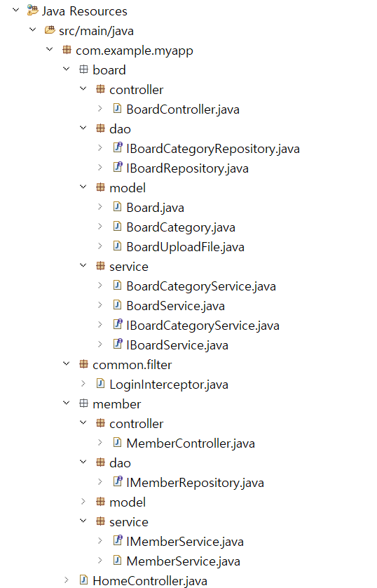
Task: Click the MemberController.java file icon
Action: [117, 443]
